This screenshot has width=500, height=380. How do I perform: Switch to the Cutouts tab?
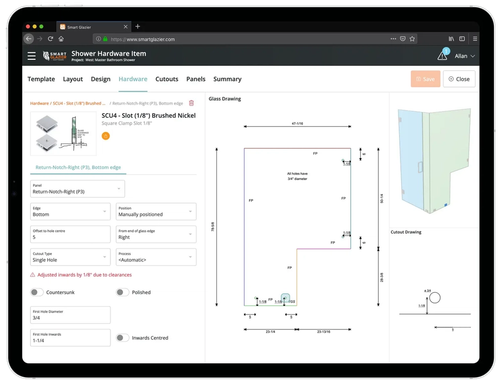point(167,79)
